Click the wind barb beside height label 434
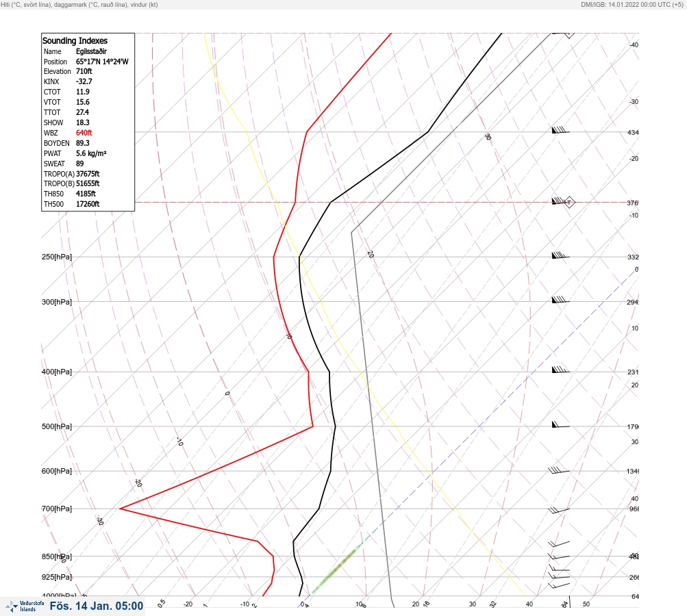Image resolution: width=687 pixels, height=616 pixels. coord(560,130)
